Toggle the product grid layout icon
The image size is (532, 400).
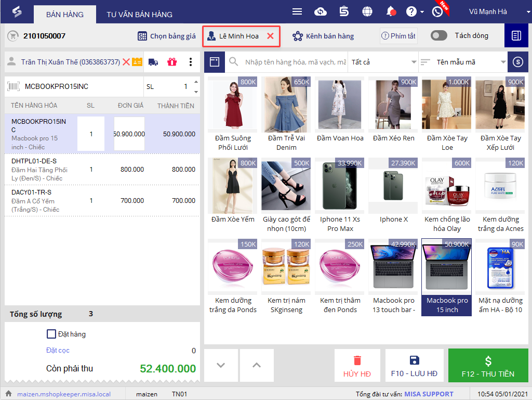(x=215, y=62)
